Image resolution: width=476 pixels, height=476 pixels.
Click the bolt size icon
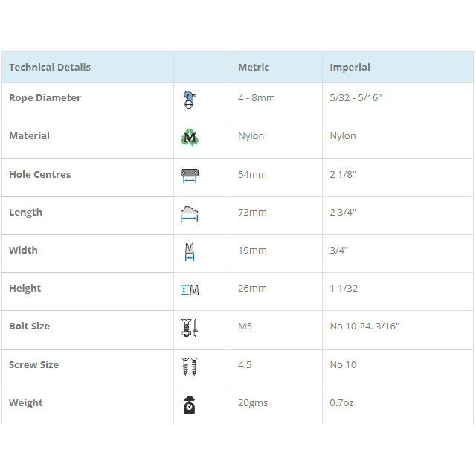(x=190, y=327)
